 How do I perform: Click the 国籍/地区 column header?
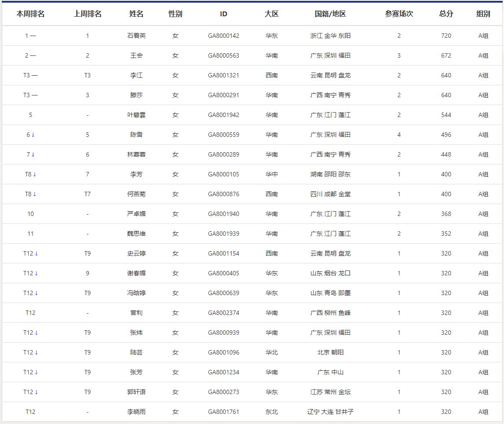(330, 14)
